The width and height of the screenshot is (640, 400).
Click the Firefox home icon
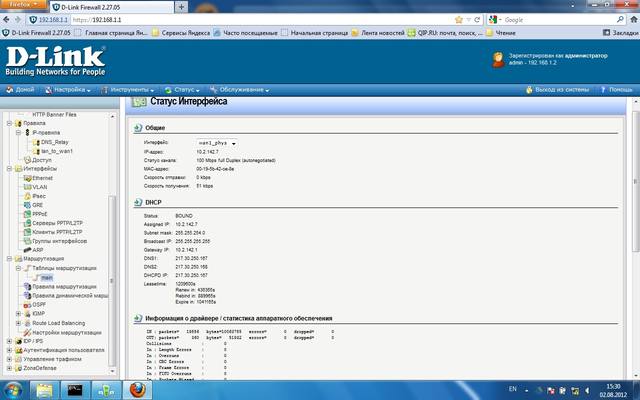634,20
